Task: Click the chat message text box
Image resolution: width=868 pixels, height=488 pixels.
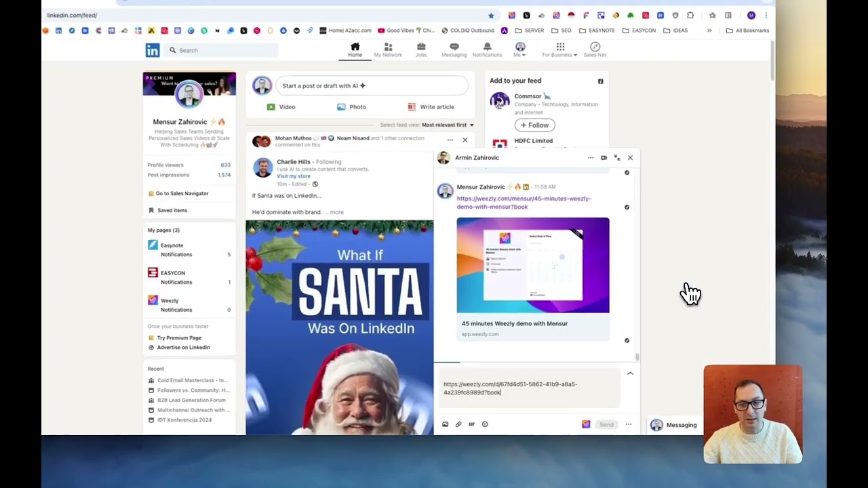Action: 529,388
